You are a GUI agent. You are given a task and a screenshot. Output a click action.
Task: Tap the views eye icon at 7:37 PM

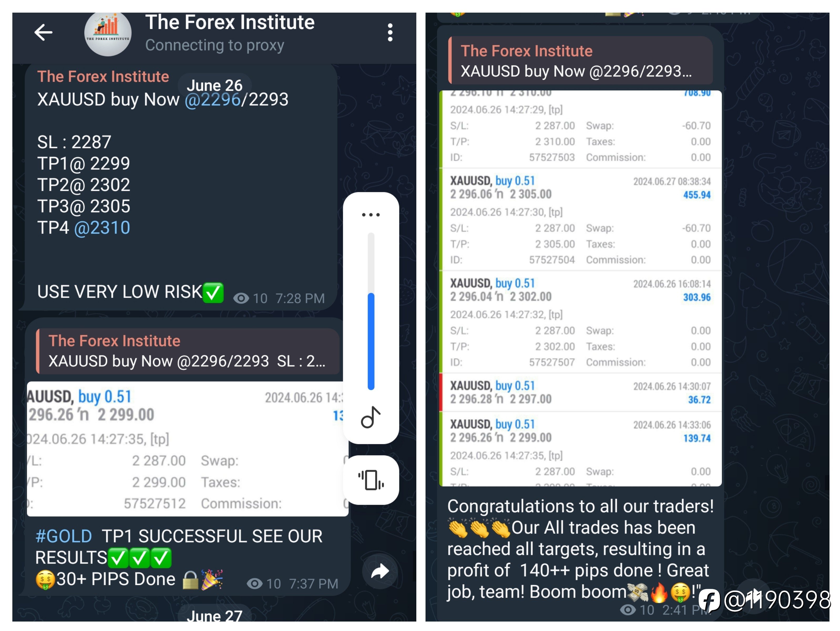[x=254, y=583]
